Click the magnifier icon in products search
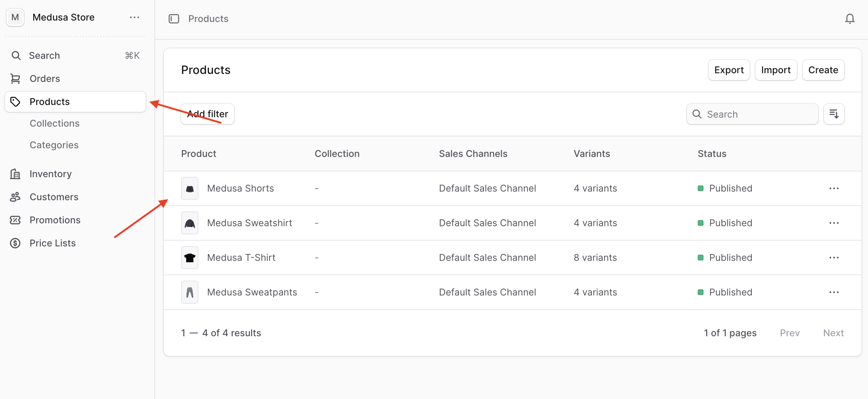Image resolution: width=868 pixels, height=399 pixels. [697, 114]
